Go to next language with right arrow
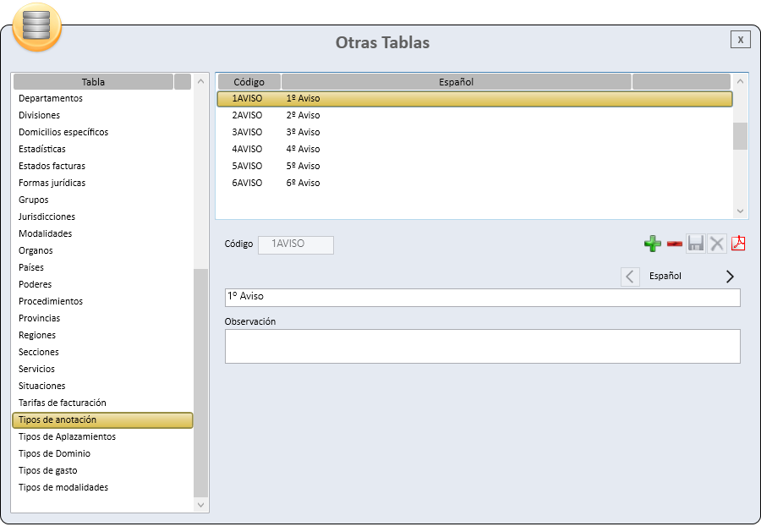 coord(730,277)
